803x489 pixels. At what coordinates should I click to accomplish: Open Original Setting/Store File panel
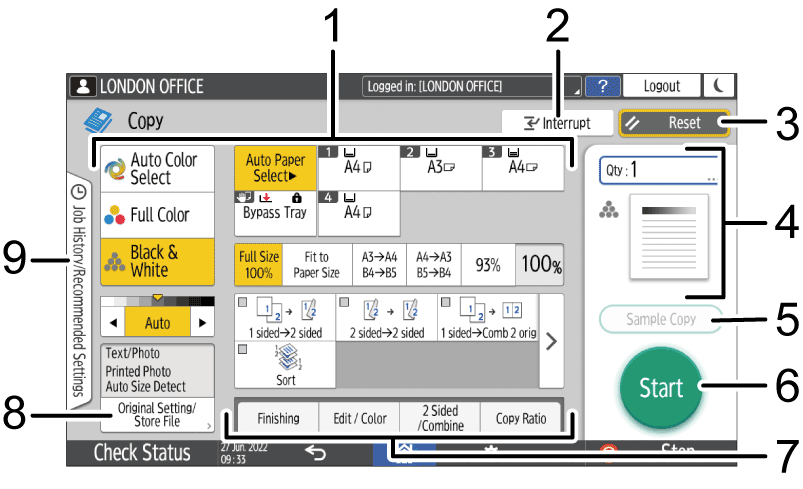coord(158,415)
